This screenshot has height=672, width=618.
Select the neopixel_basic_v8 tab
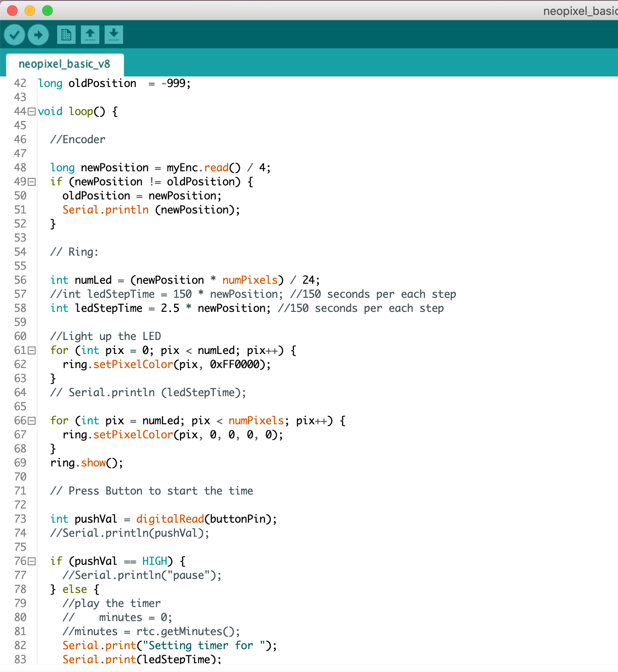pyautogui.click(x=65, y=64)
